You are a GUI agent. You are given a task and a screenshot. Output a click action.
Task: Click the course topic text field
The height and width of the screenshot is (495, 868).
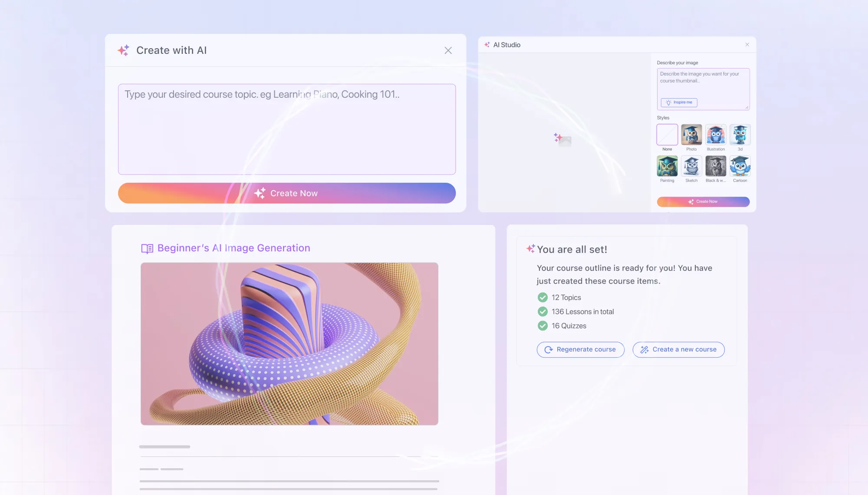click(x=287, y=129)
